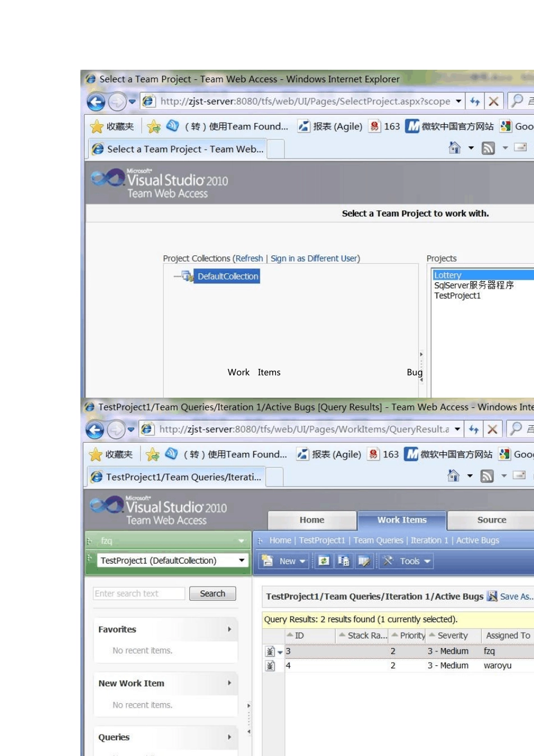
Task: Switch to the Source tab
Action: click(x=492, y=520)
